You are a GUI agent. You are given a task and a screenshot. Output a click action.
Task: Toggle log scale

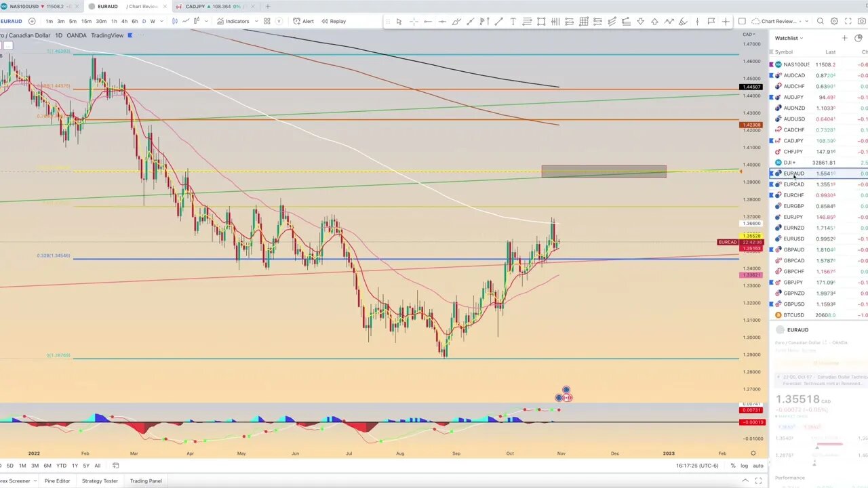[x=744, y=466]
